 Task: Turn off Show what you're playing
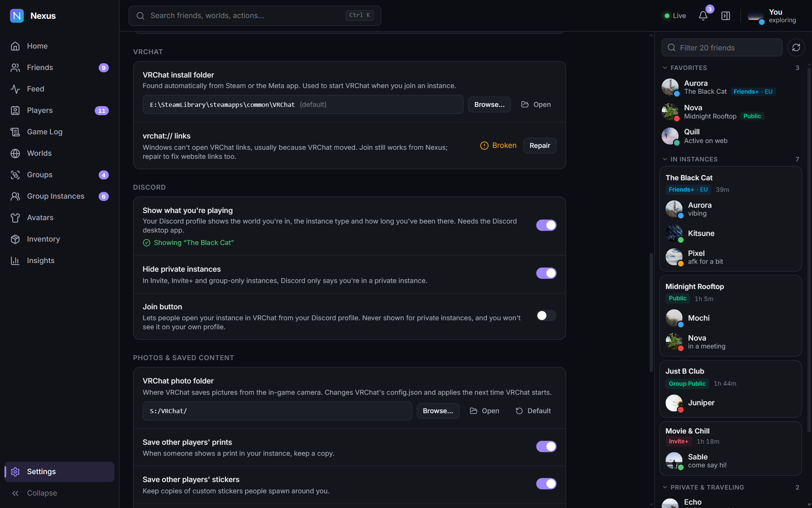pos(546,225)
